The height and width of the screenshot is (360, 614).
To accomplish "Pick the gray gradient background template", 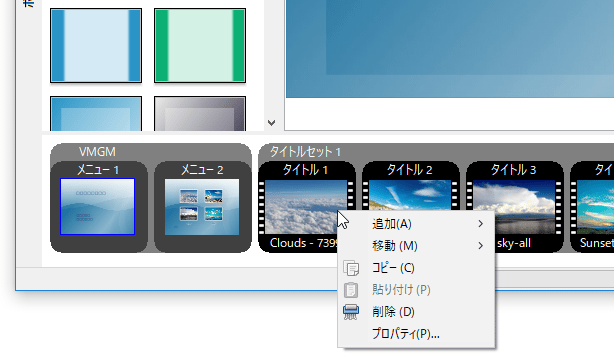I will [x=200, y=114].
